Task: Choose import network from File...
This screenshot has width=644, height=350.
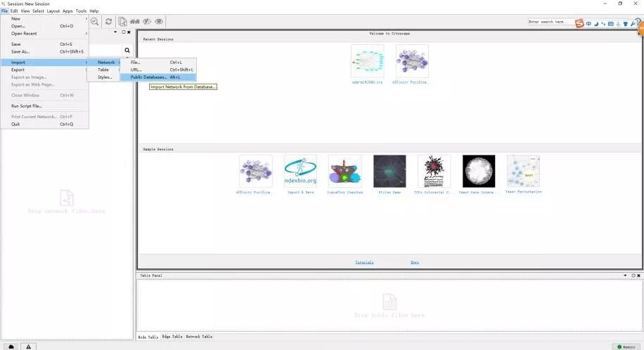Action: tap(158, 63)
